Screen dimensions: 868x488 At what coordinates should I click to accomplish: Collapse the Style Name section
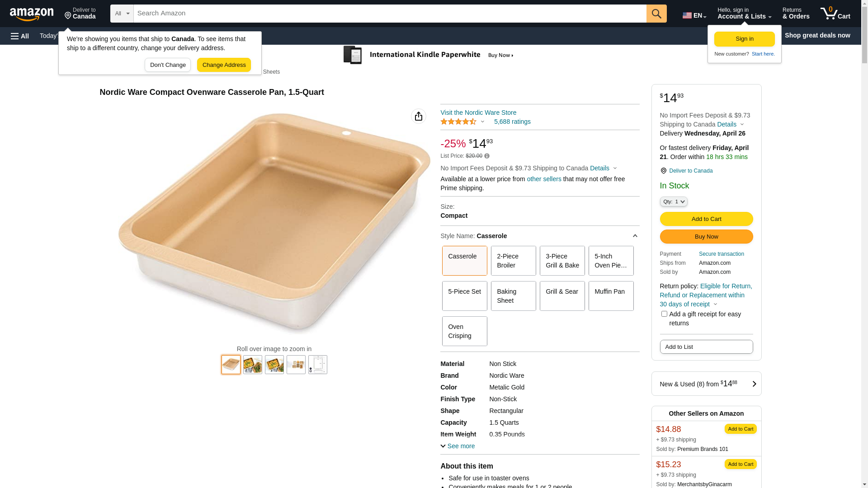pos(635,236)
